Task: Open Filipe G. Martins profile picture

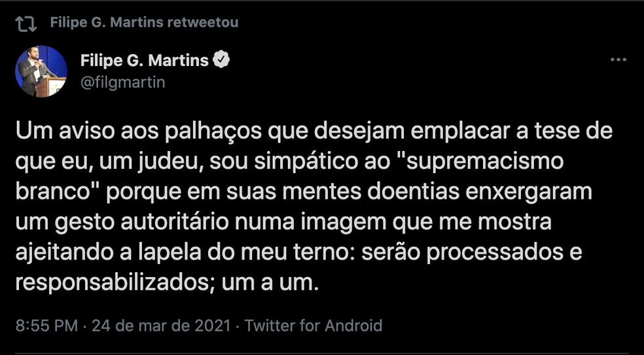Action: (x=41, y=71)
